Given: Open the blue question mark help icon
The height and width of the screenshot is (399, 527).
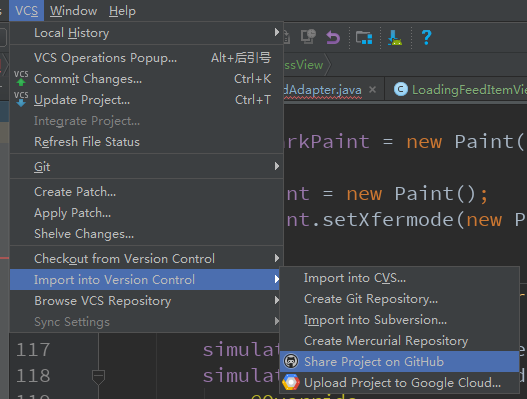Looking at the screenshot, I should pos(426,37).
